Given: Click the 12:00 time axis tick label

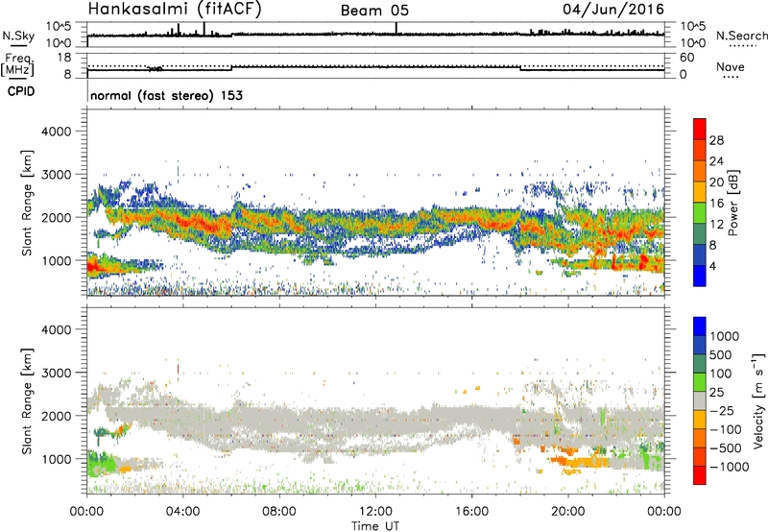Looking at the screenshot, I should pos(375,512).
